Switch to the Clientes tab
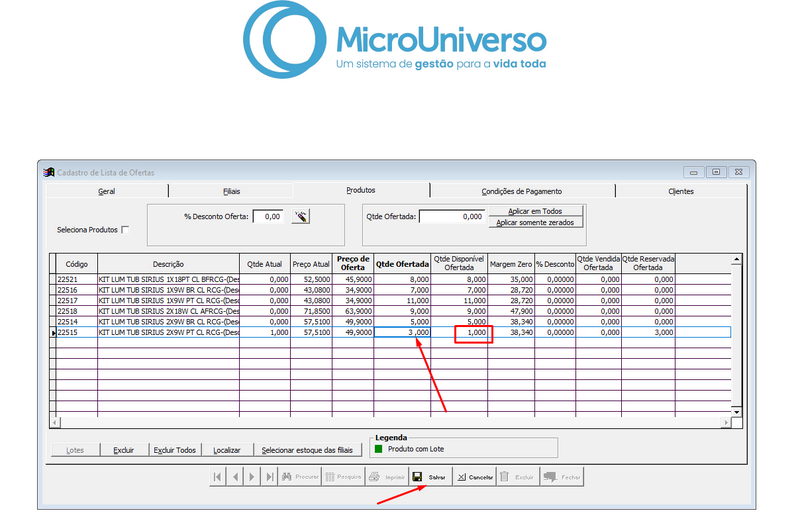Screen dimensions: 800x521 coord(681,191)
